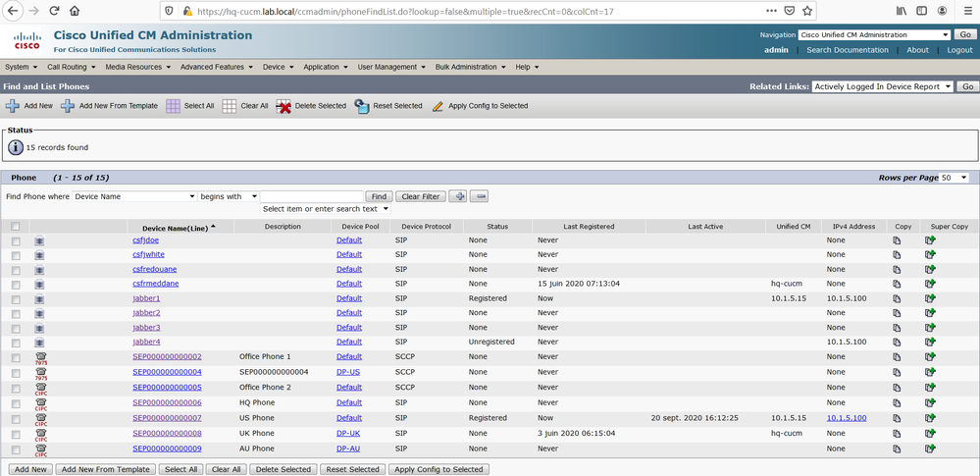Check the box for SEP000000000009
Image resolution: width=980 pixels, height=476 pixels.
tap(16, 450)
